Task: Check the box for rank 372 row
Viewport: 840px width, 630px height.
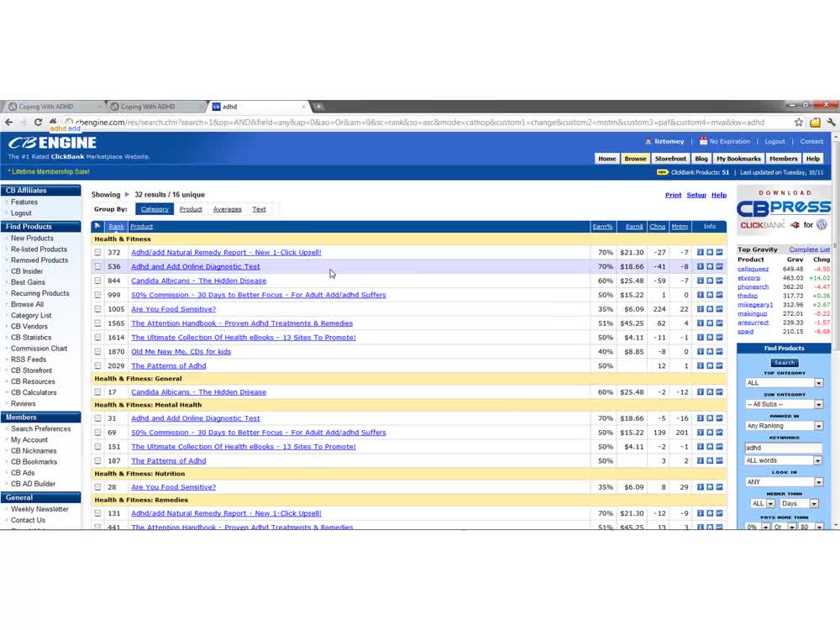Action: (x=97, y=252)
